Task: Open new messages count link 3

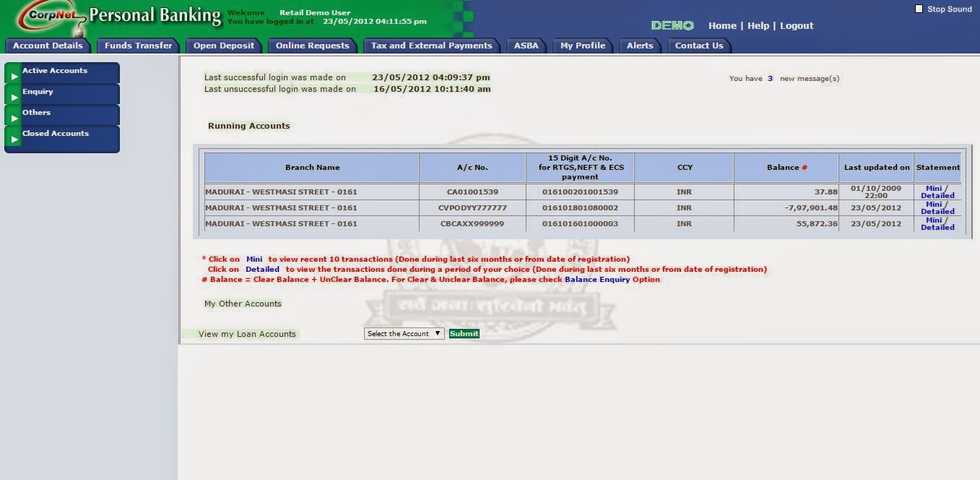Action: [770, 78]
